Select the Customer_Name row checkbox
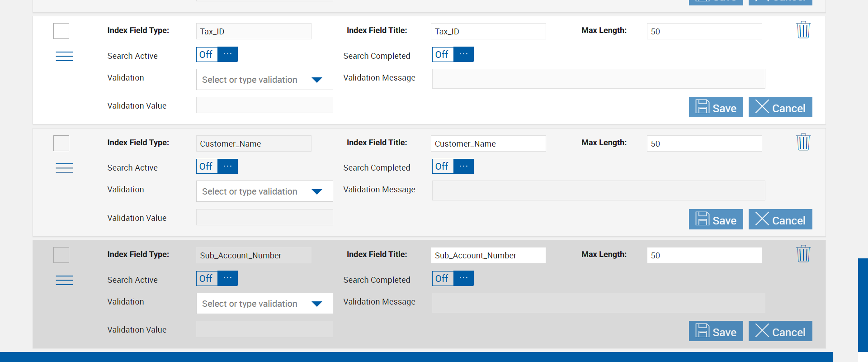This screenshot has height=362, width=868. (x=61, y=143)
